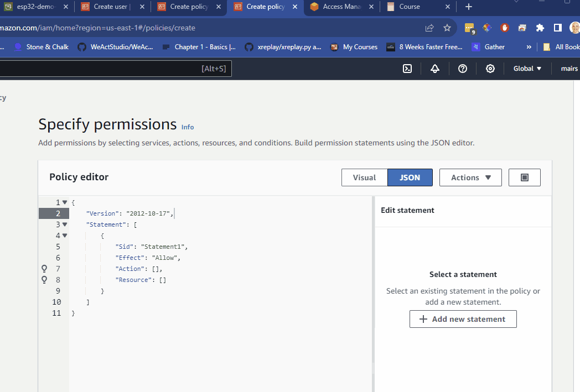Click the lightbulb hint beside the Action line
The width and height of the screenshot is (580, 392).
pos(44,269)
